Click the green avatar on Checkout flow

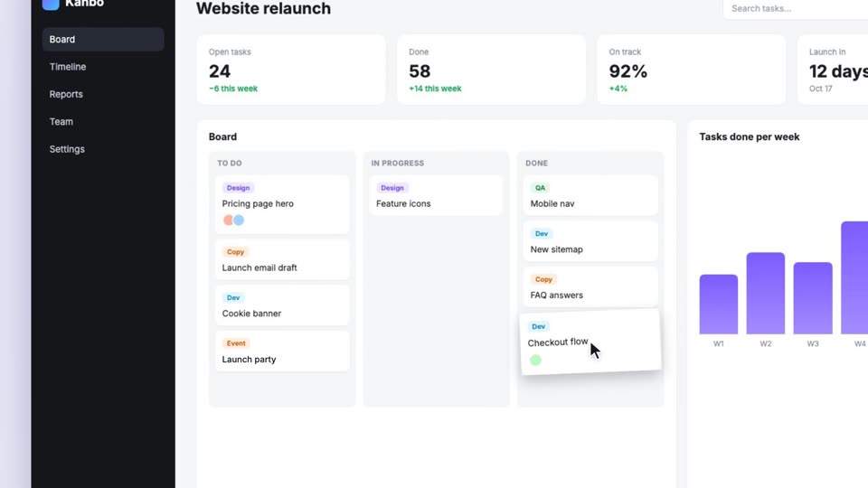(535, 361)
